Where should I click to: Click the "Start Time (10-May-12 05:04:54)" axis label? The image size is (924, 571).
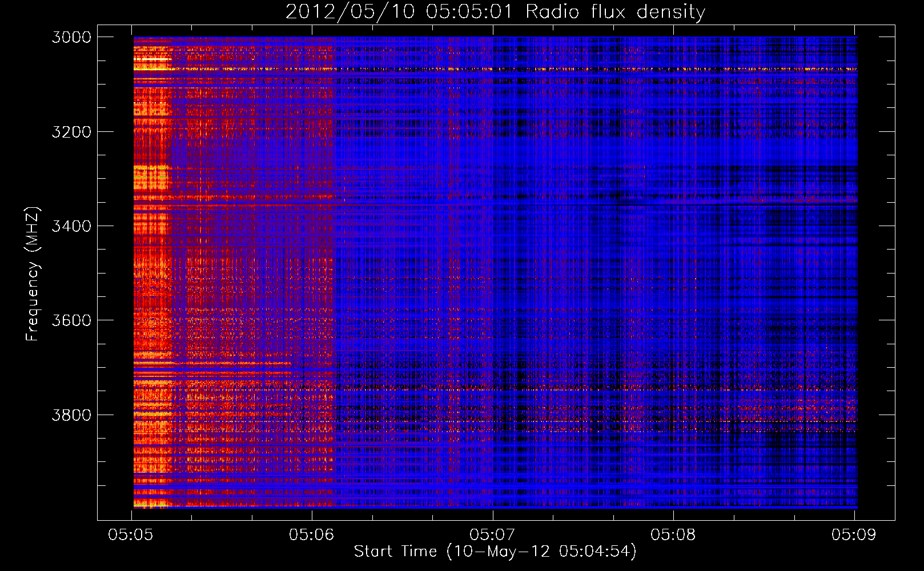495,552
